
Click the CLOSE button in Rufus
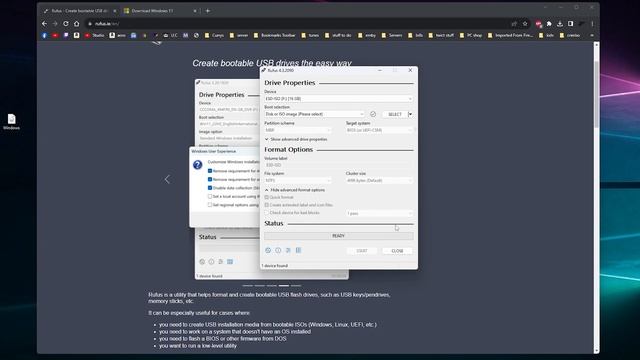pyautogui.click(x=397, y=251)
